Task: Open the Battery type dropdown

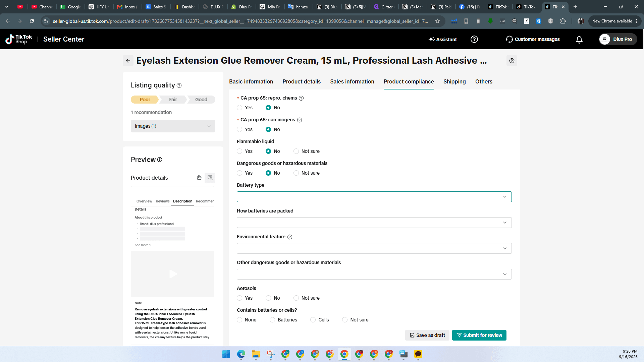Action: point(374,197)
